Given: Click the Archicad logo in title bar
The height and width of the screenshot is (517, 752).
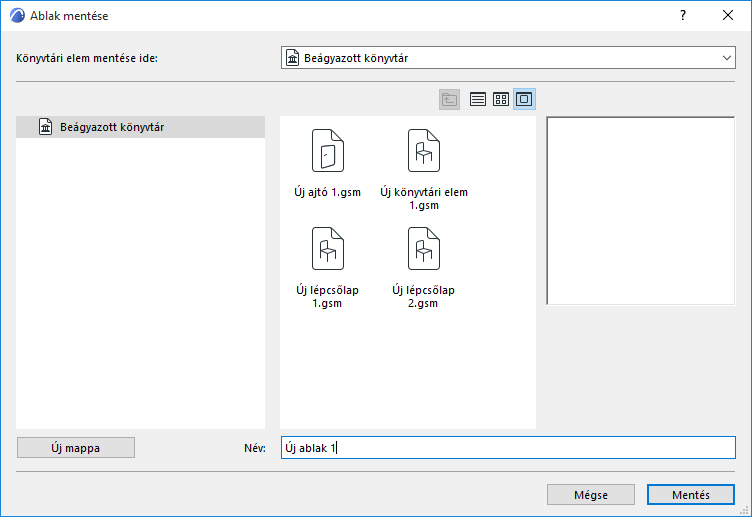Looking at the screenshot, I should tap(17, 15).
